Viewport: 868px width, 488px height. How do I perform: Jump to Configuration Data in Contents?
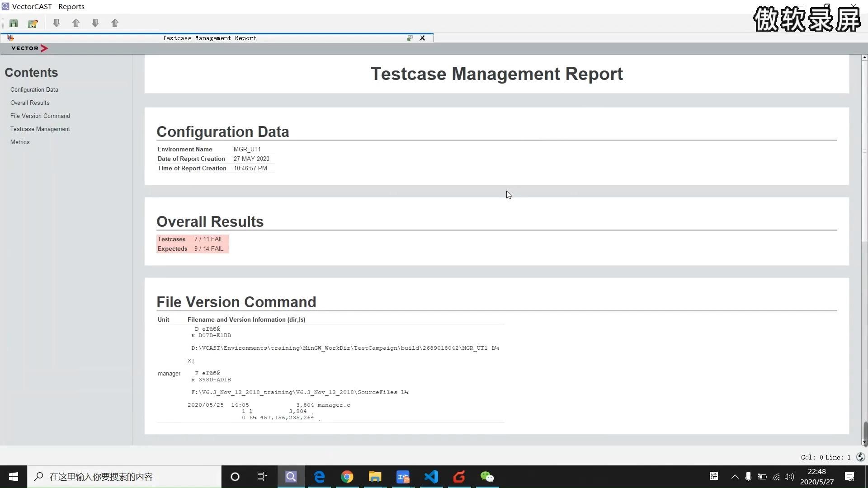click(34, 90)
